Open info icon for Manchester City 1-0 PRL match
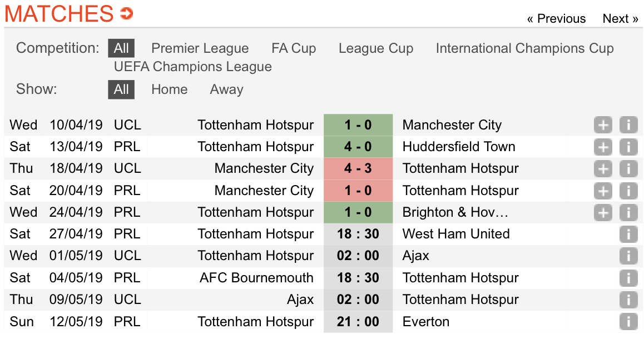Viewport: 644px width, 339px height. pos(628,191)
